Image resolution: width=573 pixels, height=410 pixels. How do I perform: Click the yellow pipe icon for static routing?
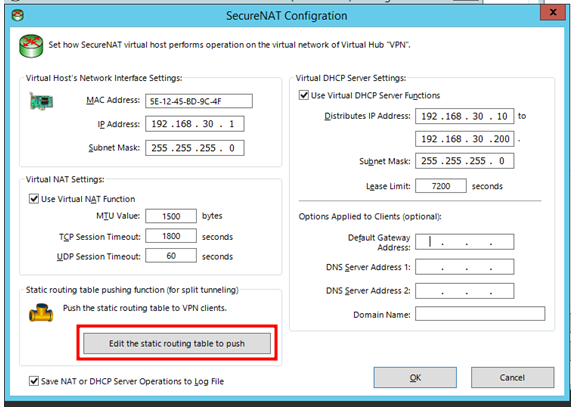41,312
